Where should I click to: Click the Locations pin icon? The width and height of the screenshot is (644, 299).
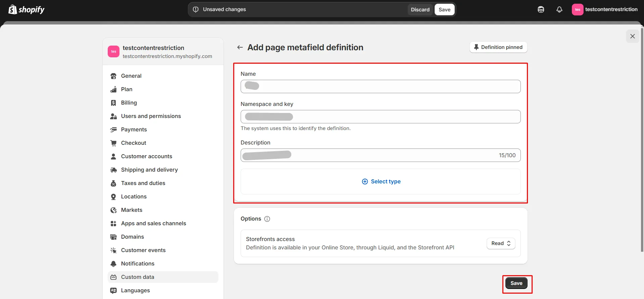tap(113, 197)
